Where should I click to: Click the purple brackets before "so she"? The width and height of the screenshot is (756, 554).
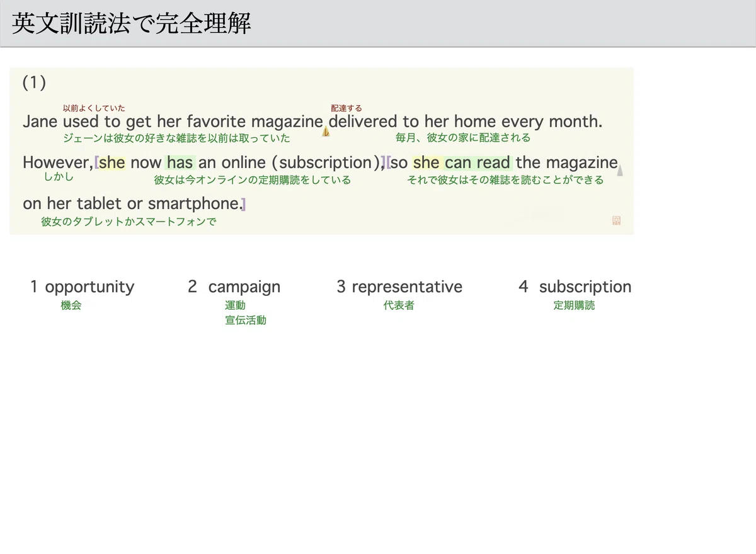click(386, 162)
